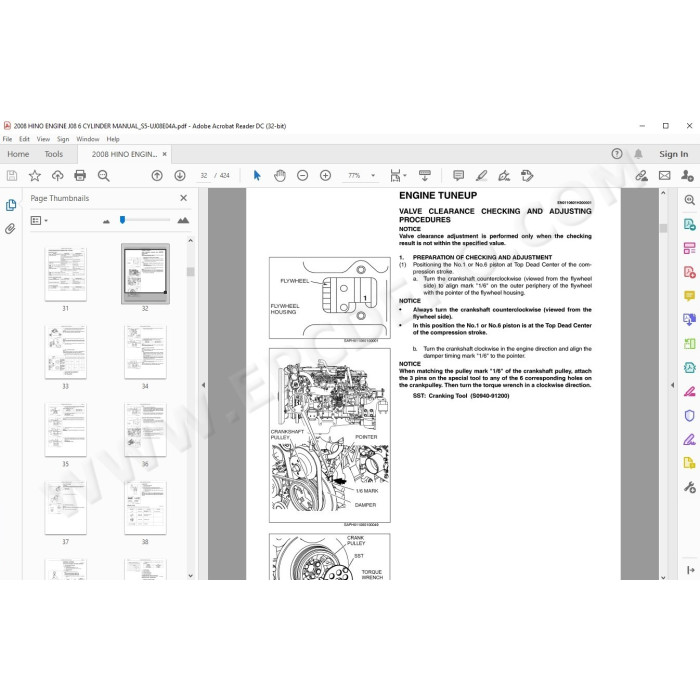Select page 33 thumbnail
The height and width of the screenshot is (700, 700).
pos(66,352)
